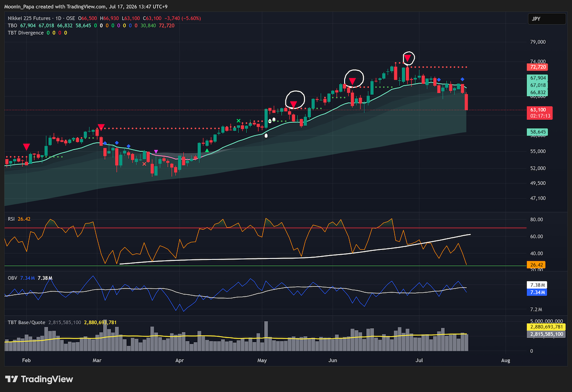The height and width of the screenshot is (392, 572).
Task: Click the blue 7.34M OBV axis label
Action: [537, 291]
